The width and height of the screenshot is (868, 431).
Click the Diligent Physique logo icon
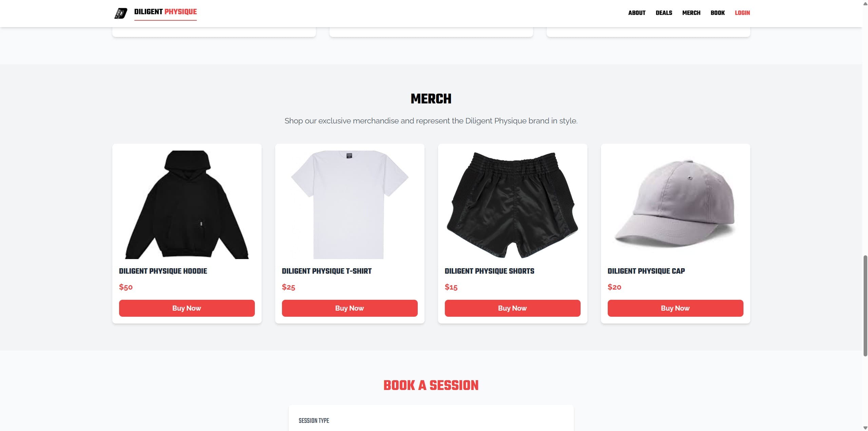(120, 13)
